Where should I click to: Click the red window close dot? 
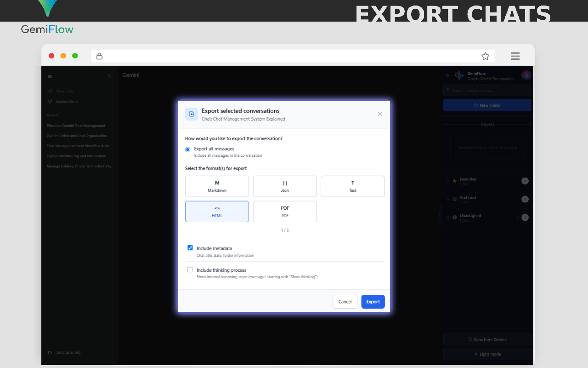pyautogui.click(x=51, y=56)
